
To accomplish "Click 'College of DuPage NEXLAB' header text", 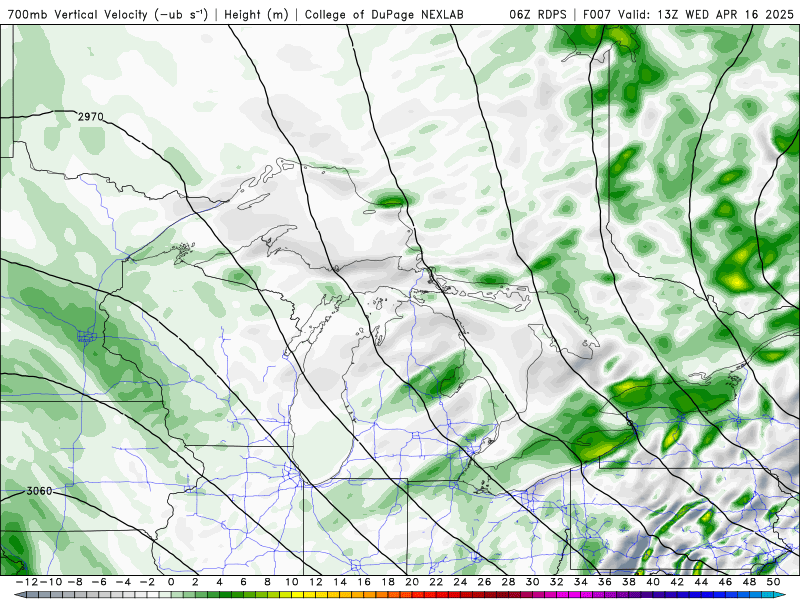I will (384, 14).
